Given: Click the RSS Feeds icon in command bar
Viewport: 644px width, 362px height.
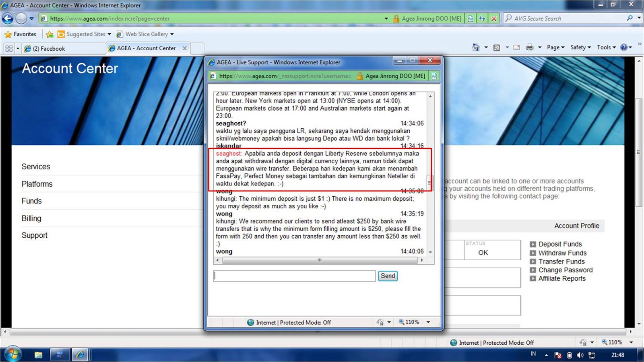Looking at the screenshot, I should [x=497, y=47].
